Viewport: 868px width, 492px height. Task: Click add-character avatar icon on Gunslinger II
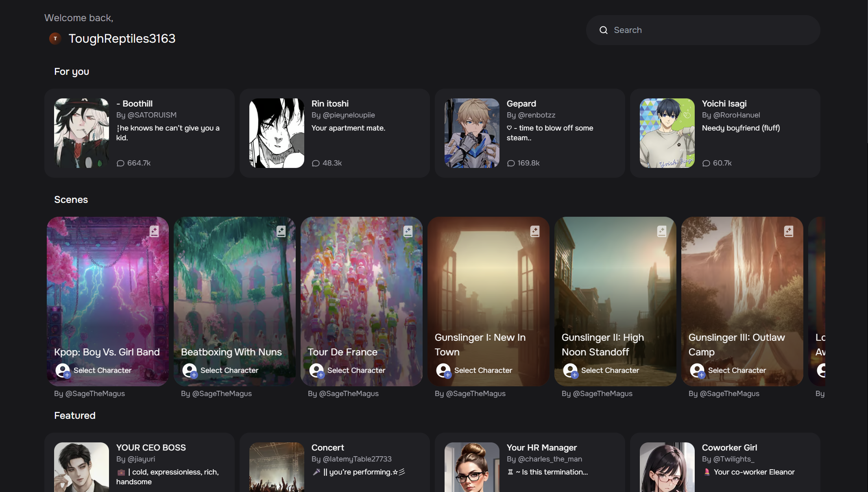(570, 371)
